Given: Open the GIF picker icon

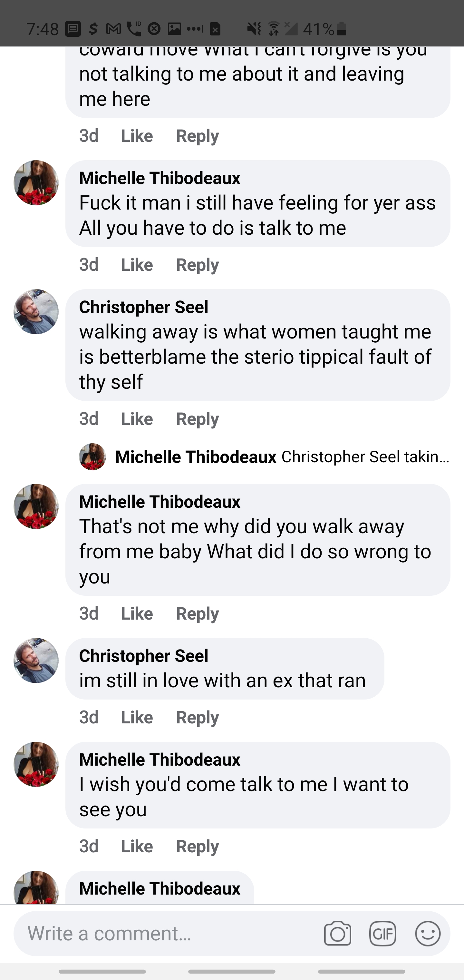Looking at the screenshot, I should click(382, 933).
